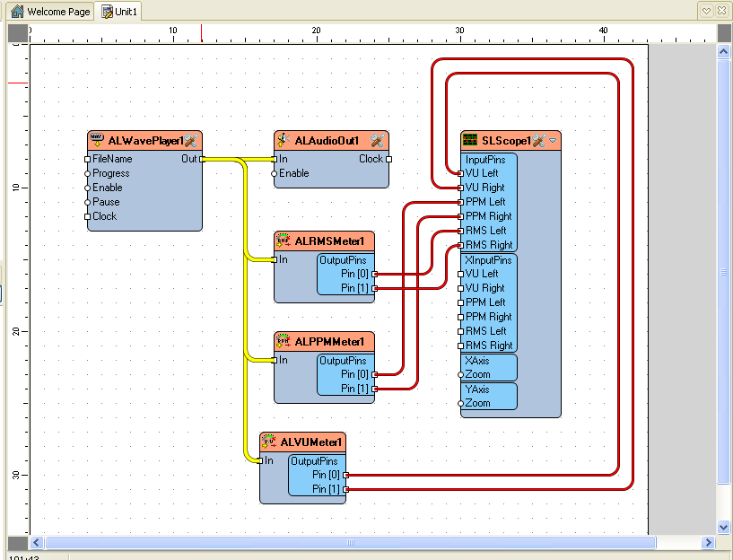The image size is (733, 560).
Task: Click the wave icon on ALWavePlayer1 header
Action: pos(96,140)
